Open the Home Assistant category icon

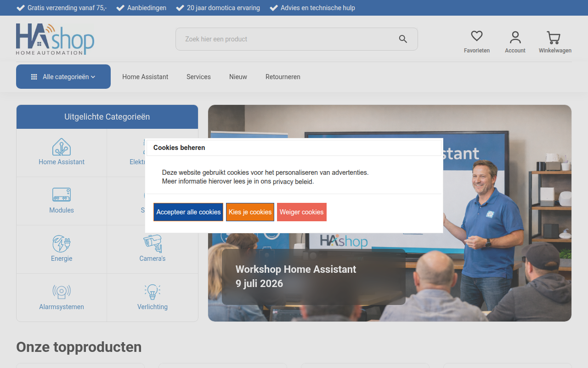pyautogui.click(x=62, y=147)
